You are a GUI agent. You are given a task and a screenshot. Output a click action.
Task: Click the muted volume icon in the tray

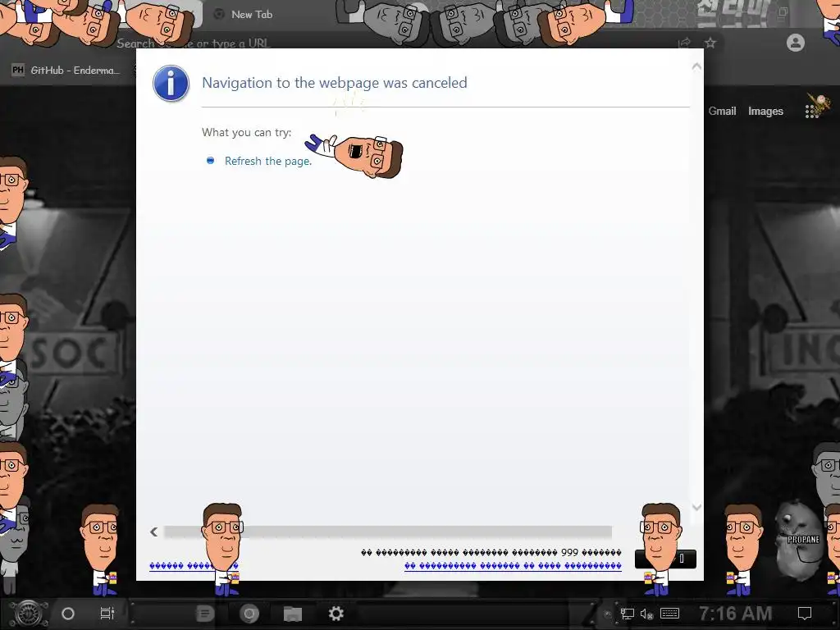point(646,614)
